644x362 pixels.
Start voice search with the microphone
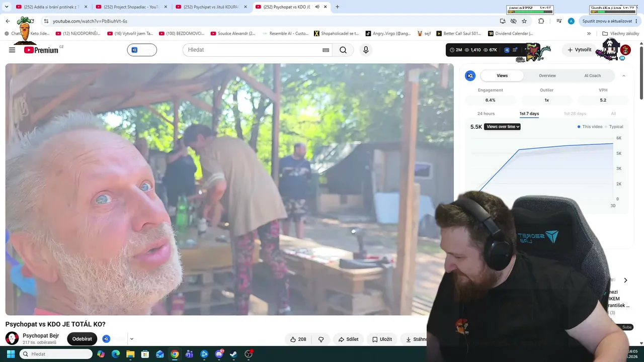[x=366, y=50]
